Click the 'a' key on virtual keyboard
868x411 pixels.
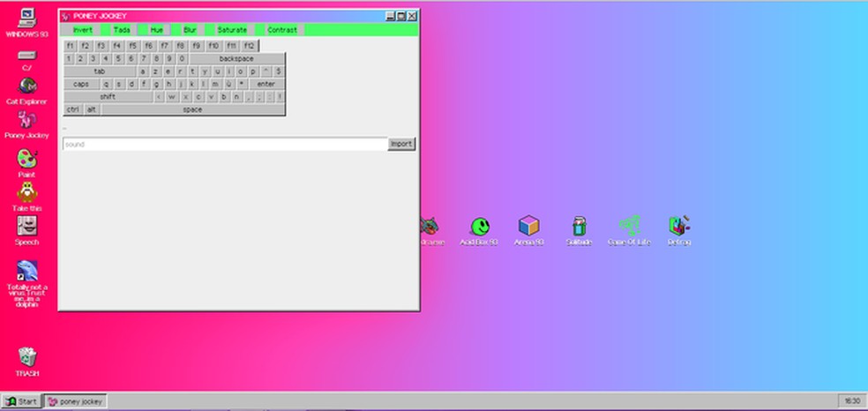[144, 71]
